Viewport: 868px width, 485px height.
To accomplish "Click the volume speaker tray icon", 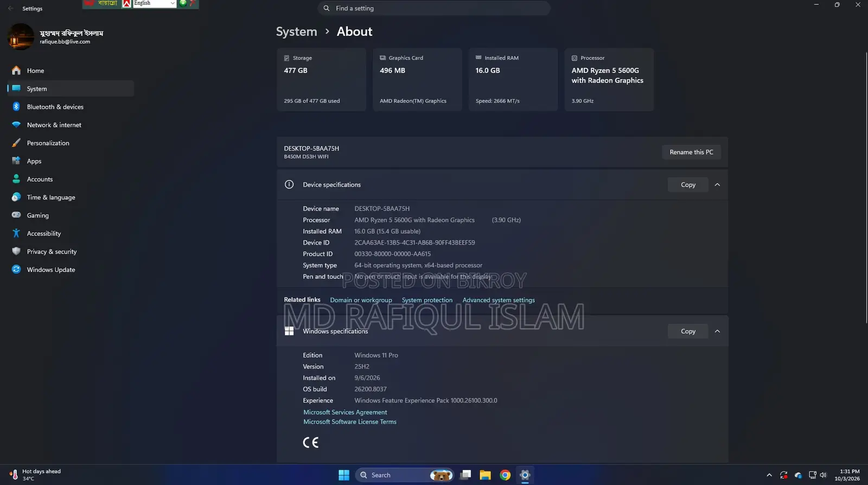I will click(823, 475).
